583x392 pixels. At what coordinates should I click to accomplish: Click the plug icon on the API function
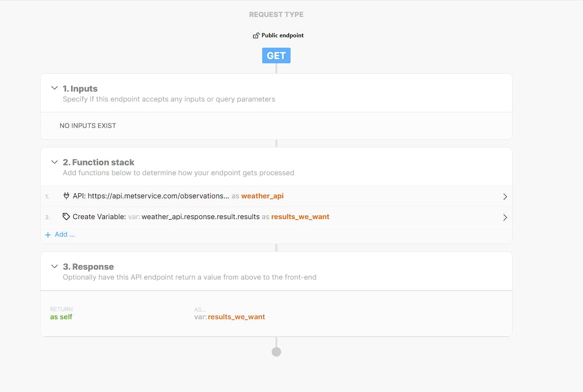coord(66,196)
